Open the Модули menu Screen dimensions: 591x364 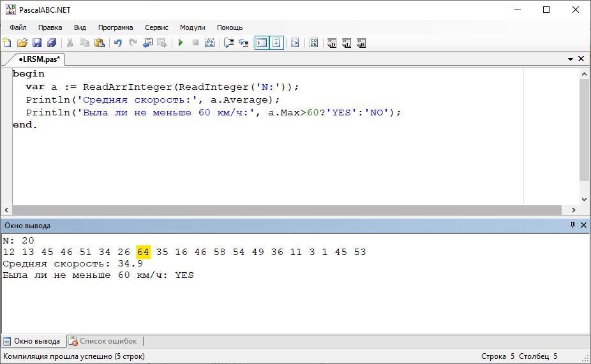pyautogui.click(x=193, y=27)
